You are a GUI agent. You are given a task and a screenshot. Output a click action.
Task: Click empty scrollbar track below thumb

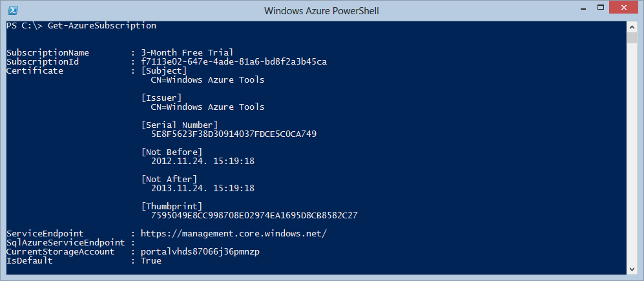pos(632,154)
